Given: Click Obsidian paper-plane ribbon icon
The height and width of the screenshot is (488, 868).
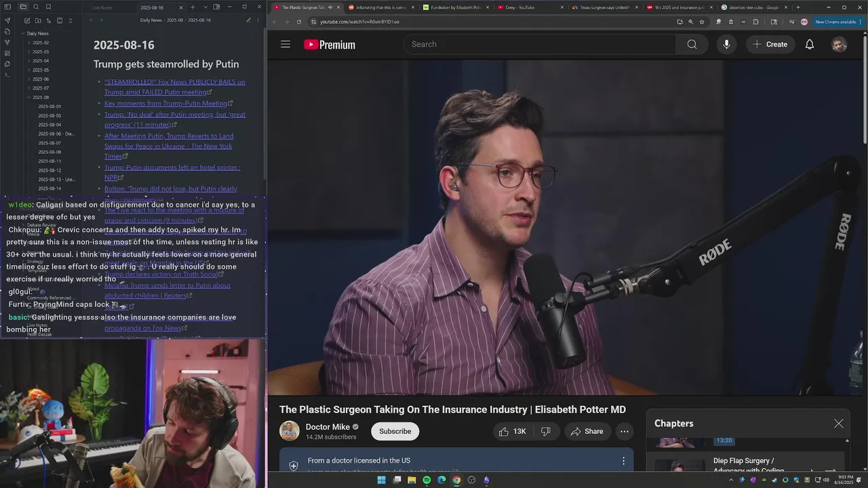Looking at the screenshot, I should [x=7, y=20].
